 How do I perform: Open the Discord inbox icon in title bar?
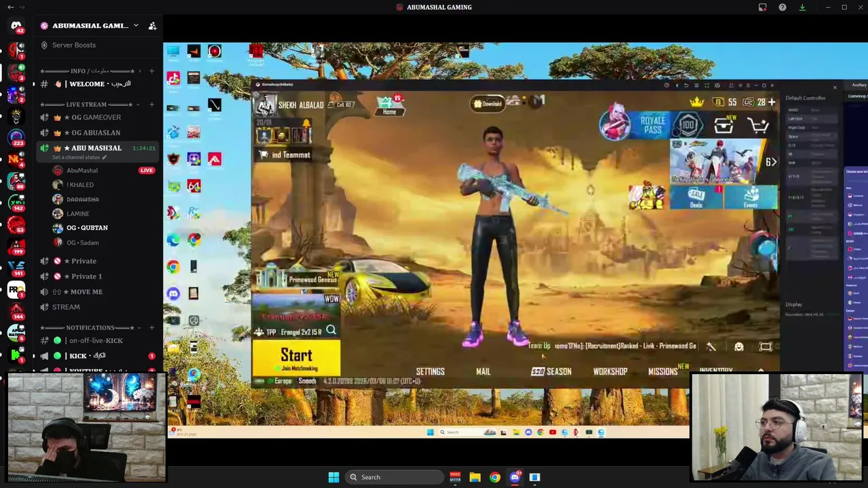[762, 7]
